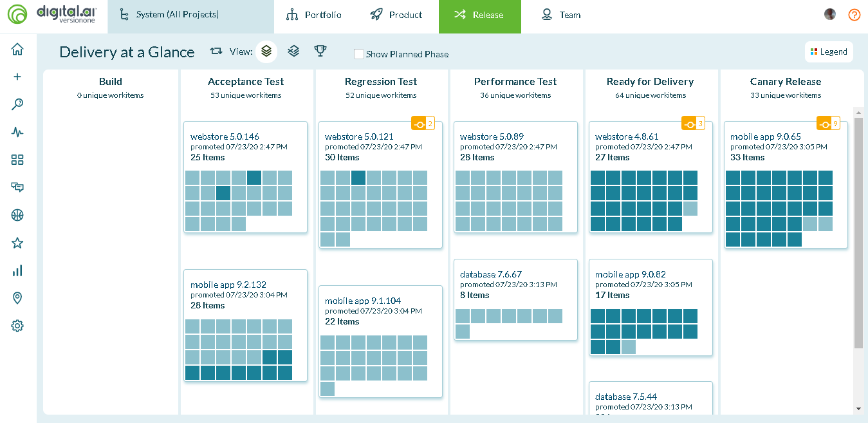The image size is (868, 423).
Task: Click the Regression Test column header
Action: click(381, 82)
